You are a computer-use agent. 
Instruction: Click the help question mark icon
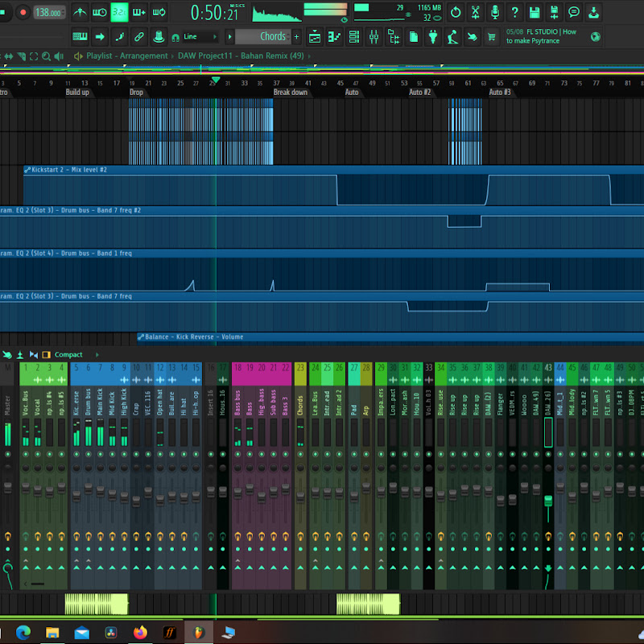(515, 12)
